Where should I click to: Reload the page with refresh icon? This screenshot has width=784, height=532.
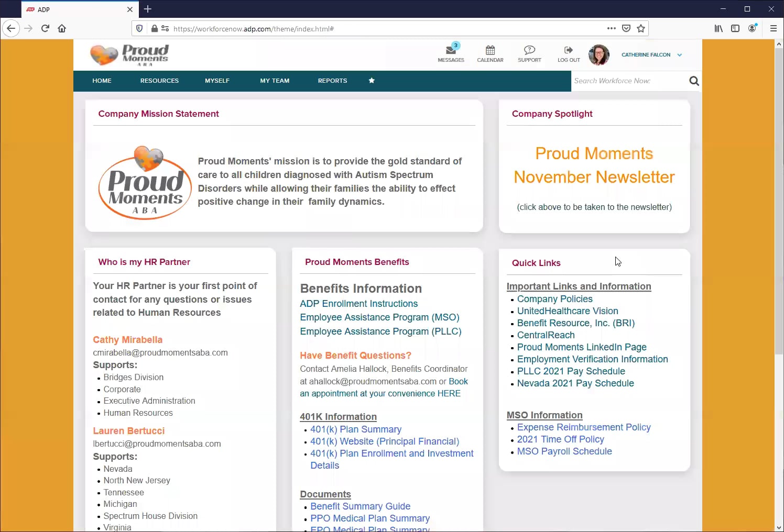pyautogui.click(x=45, y=28)
